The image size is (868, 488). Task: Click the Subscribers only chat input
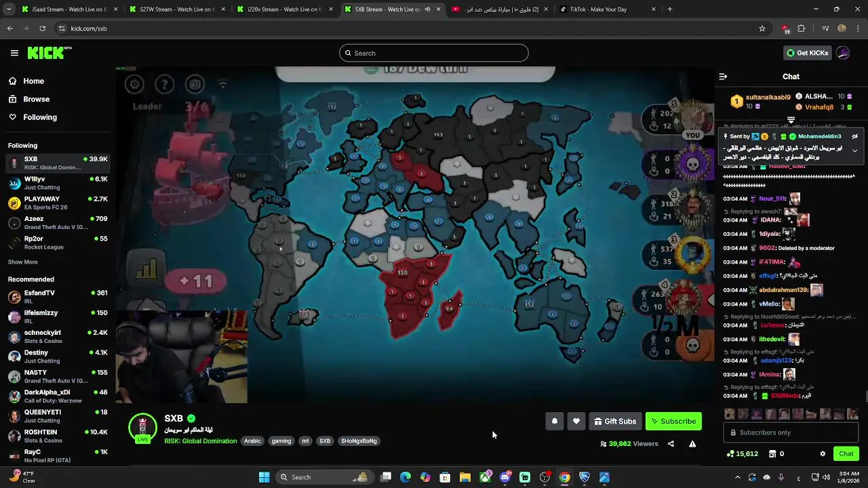coord(791,432)
